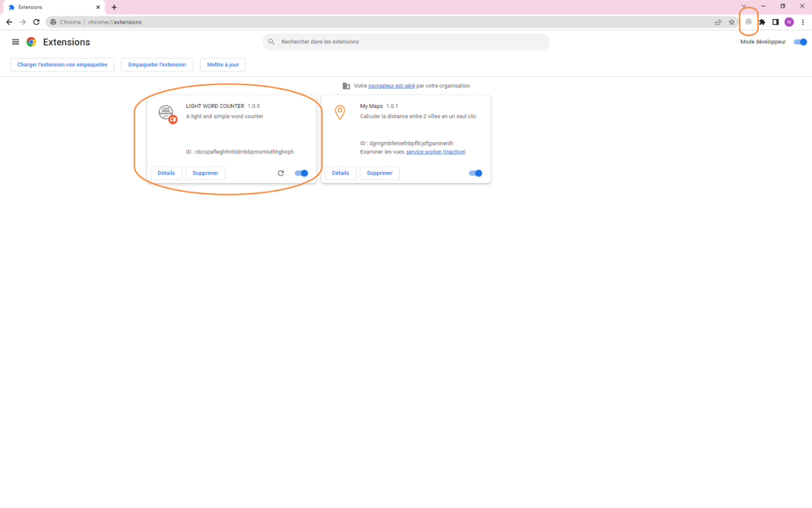Reload the page with the refresh icon
The height and width of the screenshot is (508, 812).
click(x=36, y=22)
